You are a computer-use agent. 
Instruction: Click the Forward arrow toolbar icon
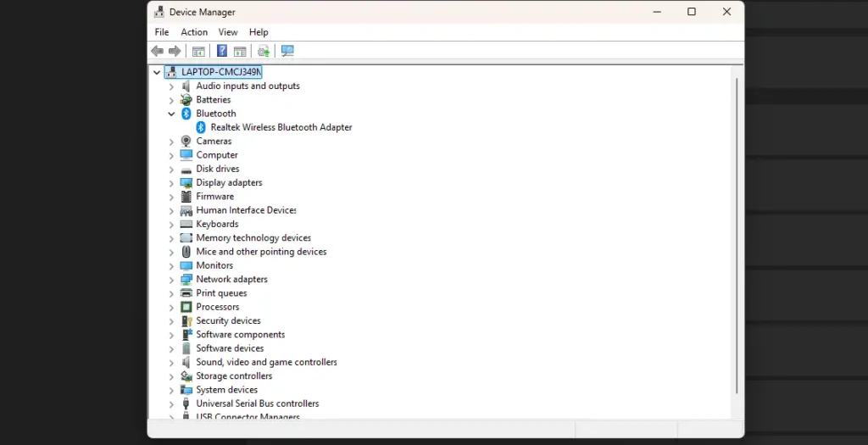[175, 51]
